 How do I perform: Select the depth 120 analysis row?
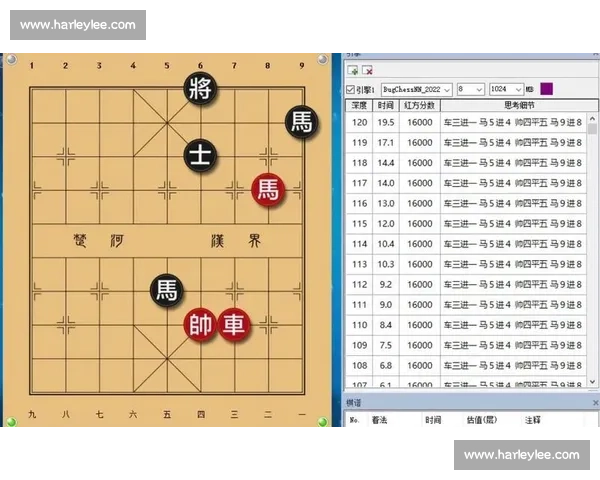[466, 122]
